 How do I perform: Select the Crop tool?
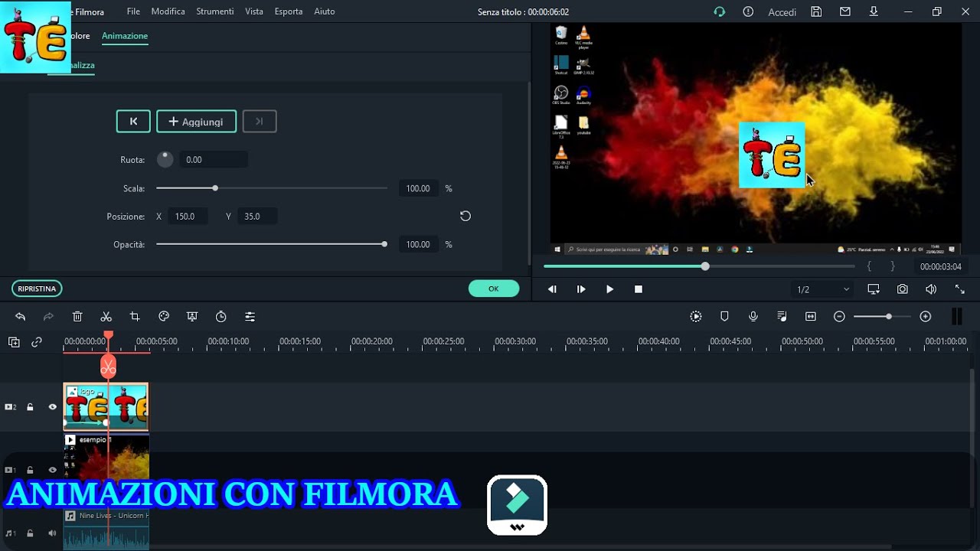pyautogui.click(x=135, y=317)
